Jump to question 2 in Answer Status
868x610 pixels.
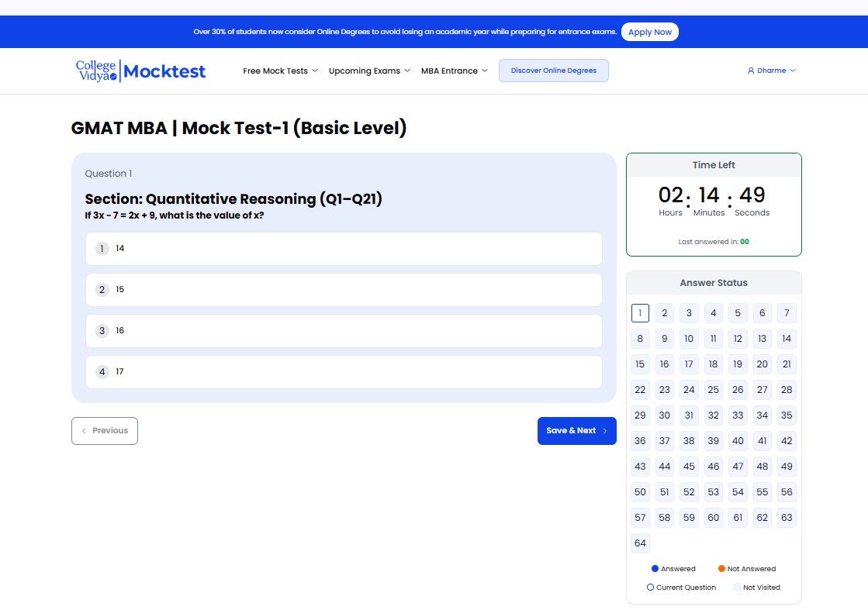664,313
